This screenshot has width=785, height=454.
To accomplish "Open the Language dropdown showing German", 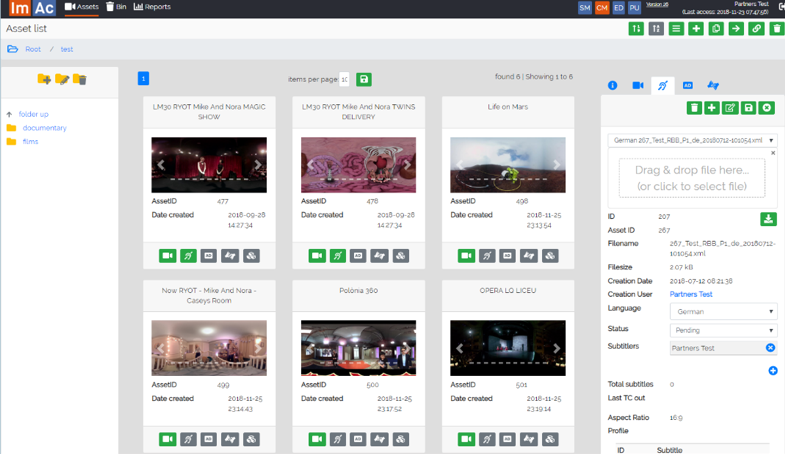I will pyautogui.click(x=723, y=311).
